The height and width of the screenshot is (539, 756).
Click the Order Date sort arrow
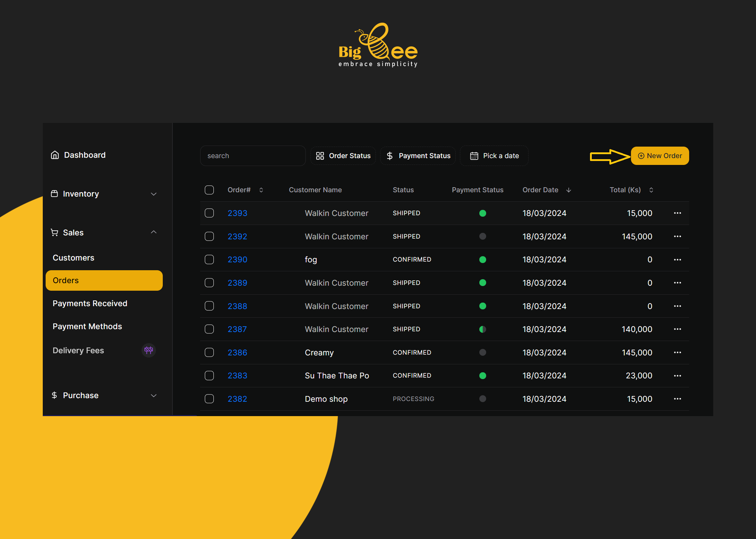coord(568,190)
